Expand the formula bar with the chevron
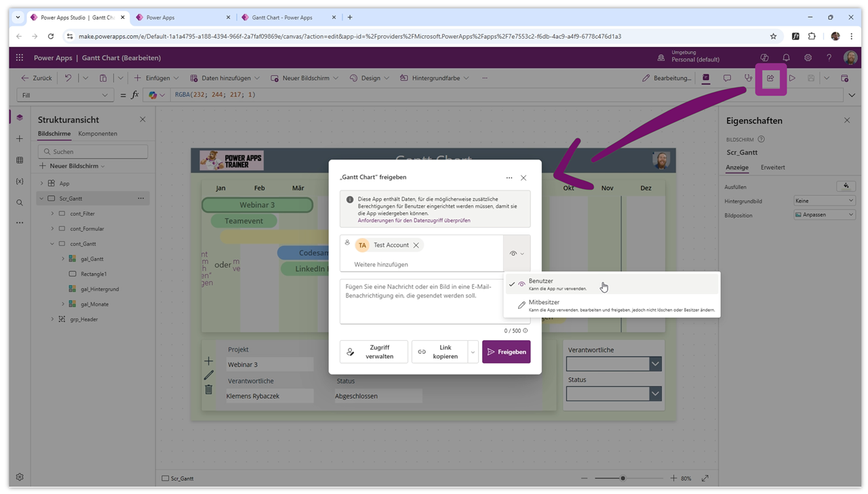868x494 pixels. coord(852,95)
